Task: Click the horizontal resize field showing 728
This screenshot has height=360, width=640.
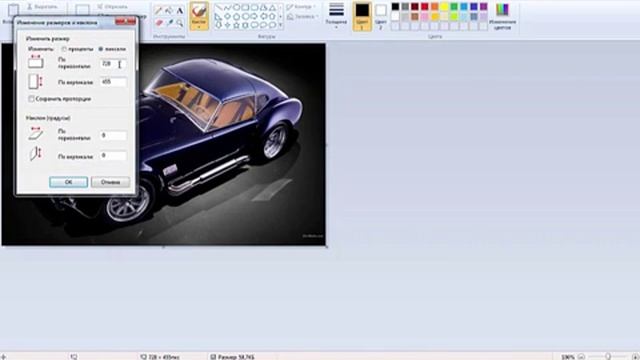Action: [113, 64]
